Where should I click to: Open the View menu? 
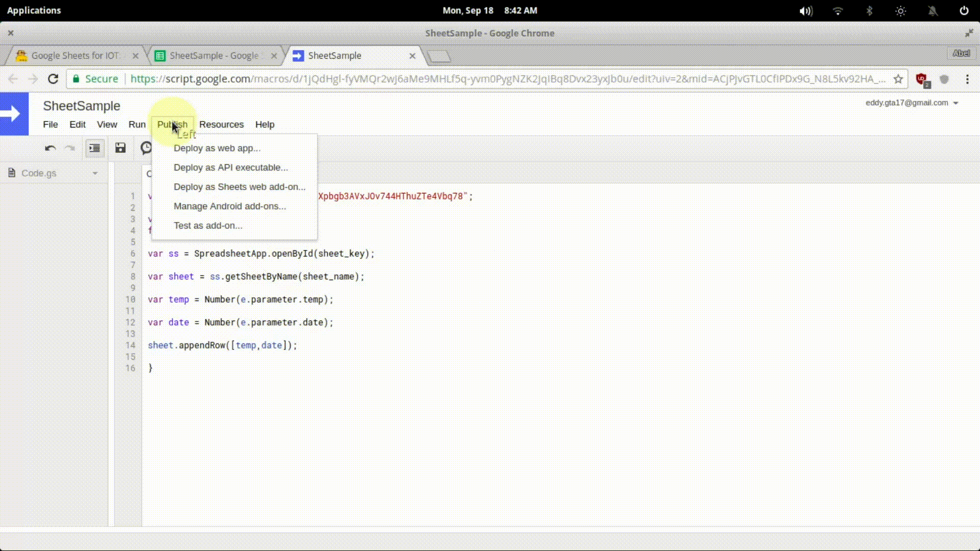[x=107, y=124]
